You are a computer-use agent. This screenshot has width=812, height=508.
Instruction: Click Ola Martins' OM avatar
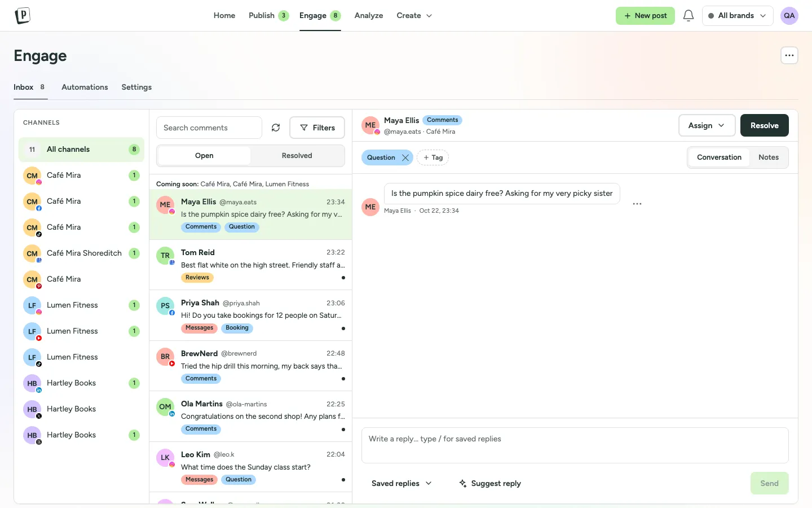[165, 407]
